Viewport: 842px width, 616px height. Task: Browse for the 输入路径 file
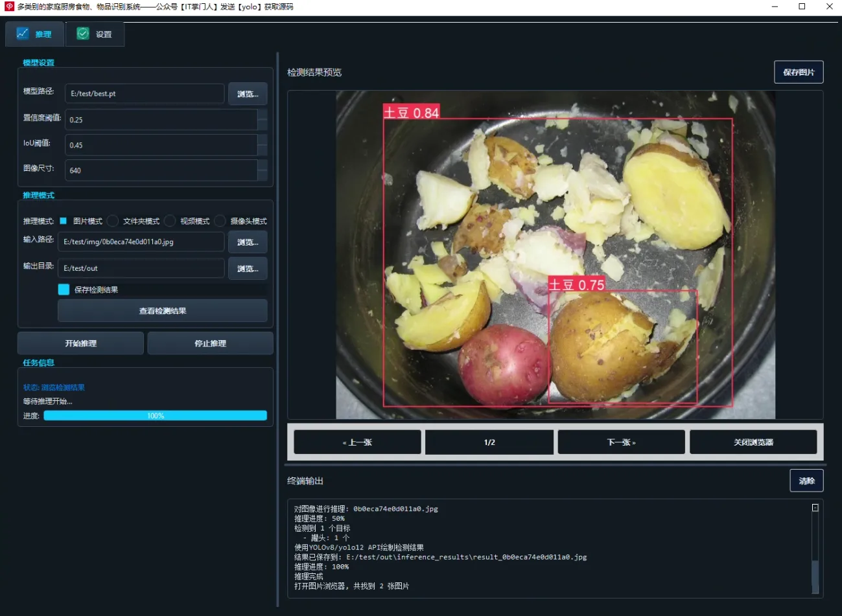248,242
